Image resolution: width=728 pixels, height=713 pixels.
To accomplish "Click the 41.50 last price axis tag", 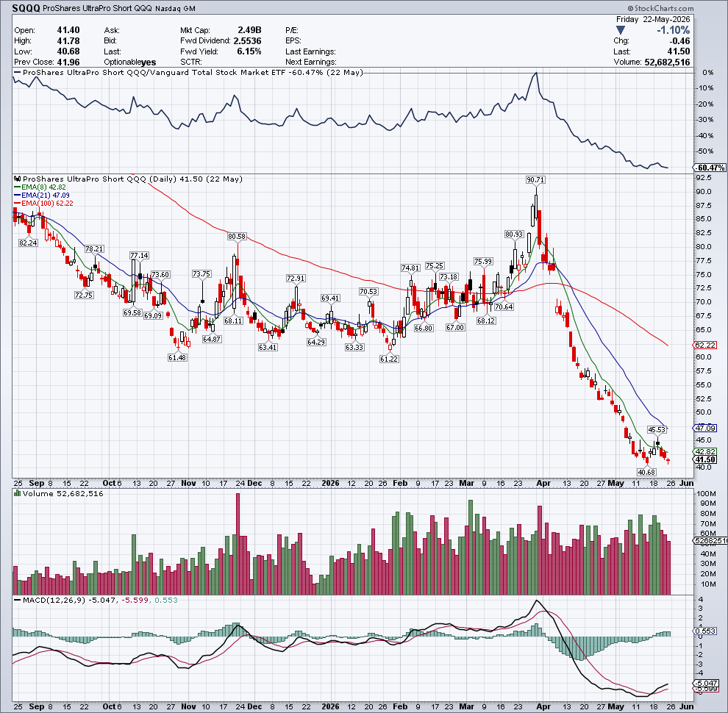I will [x=705, y=459].
